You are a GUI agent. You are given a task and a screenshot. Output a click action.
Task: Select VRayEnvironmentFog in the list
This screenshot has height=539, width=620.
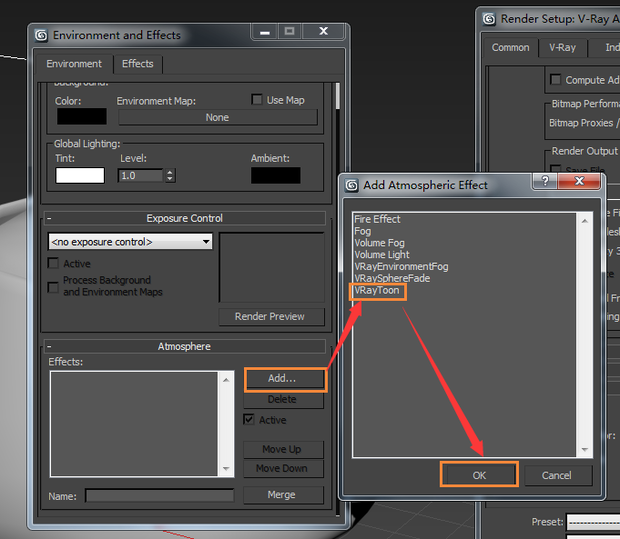tap(401, 267)
